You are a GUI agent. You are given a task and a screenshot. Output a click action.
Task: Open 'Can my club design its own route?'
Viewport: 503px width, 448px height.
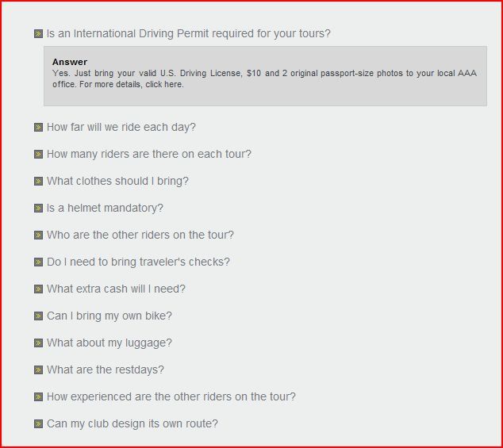pos(132,423)
